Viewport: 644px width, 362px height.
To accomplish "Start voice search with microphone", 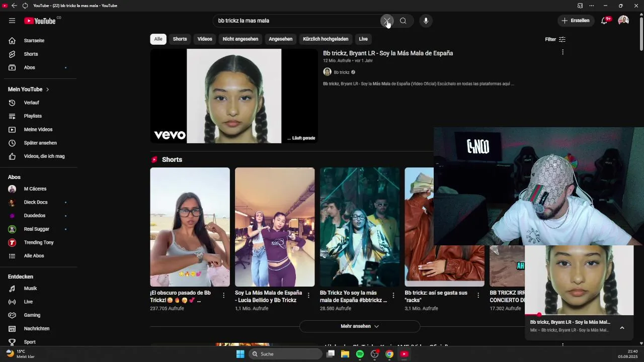I will (x=426, y=21).
